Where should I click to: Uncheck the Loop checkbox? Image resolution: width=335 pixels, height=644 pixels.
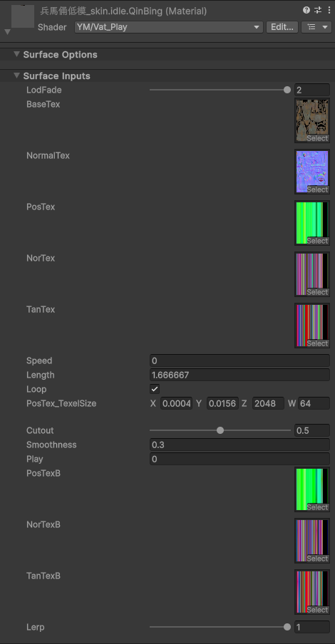[155, 389]
